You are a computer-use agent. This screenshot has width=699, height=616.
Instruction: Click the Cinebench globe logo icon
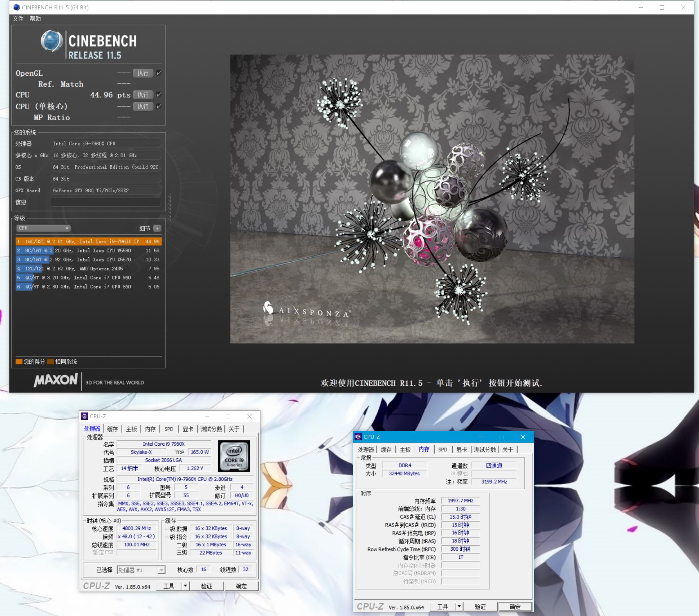[52, 41]
